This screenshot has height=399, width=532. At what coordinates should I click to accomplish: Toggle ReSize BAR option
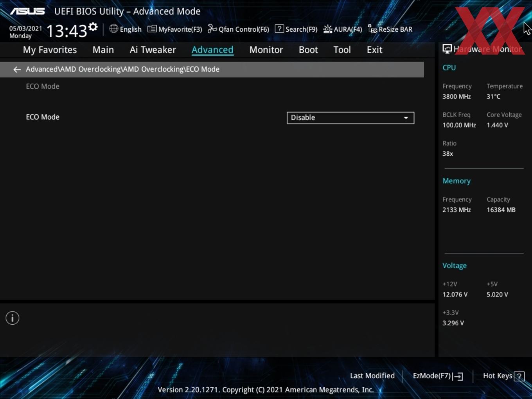pos(390,29)
